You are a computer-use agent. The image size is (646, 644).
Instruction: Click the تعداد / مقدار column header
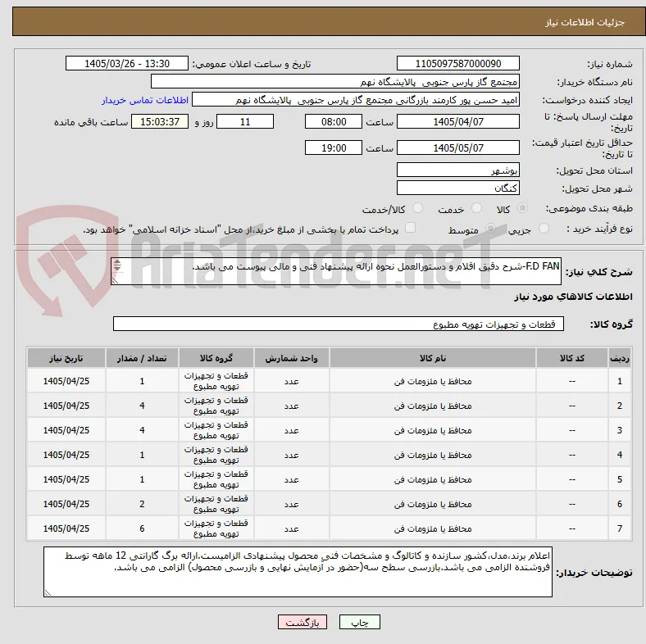click(x=142, y=358)
